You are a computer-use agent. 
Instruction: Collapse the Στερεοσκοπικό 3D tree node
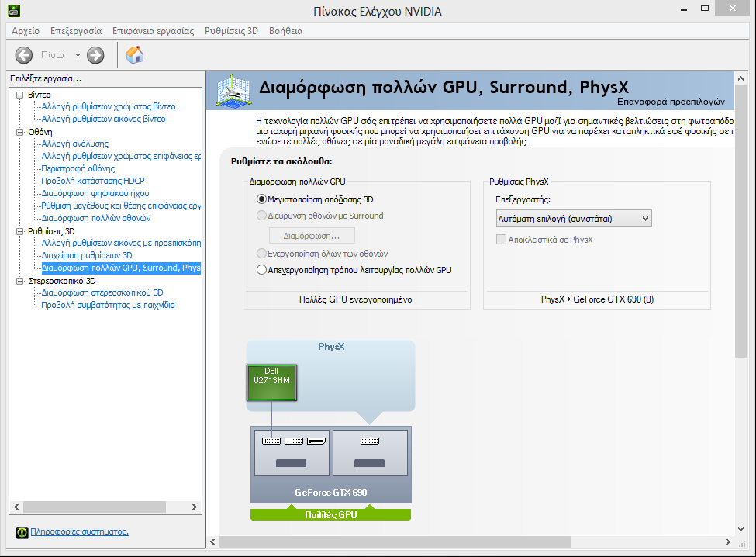click(x=19, y=281)
